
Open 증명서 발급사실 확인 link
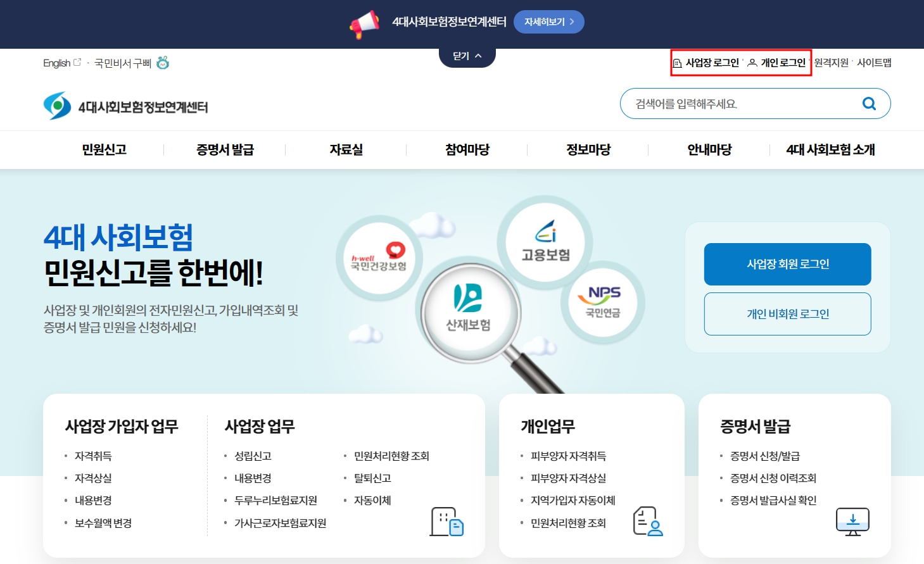click(x=773, y=500)
